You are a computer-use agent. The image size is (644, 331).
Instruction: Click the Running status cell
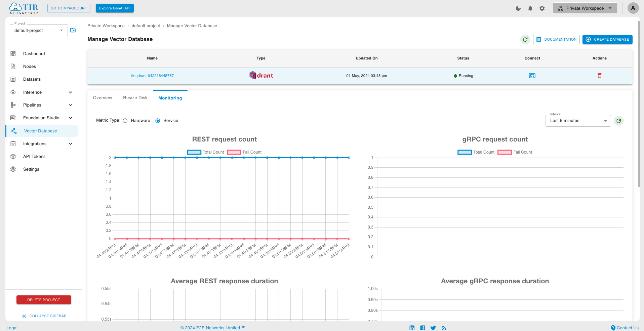[463, 76]
